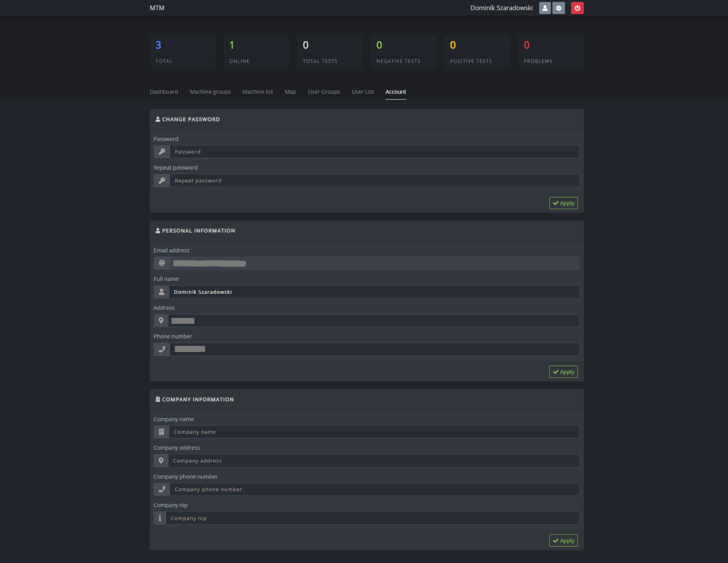Screen dimensions: 728x563
Task: Click into the Full name input field
Action: click(x=374, y=292)
